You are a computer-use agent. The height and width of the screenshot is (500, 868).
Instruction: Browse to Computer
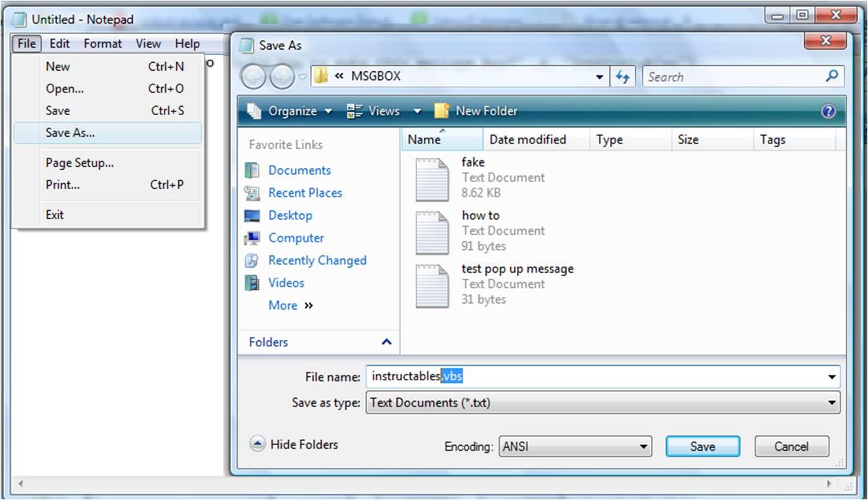click(x=295, y=238)
